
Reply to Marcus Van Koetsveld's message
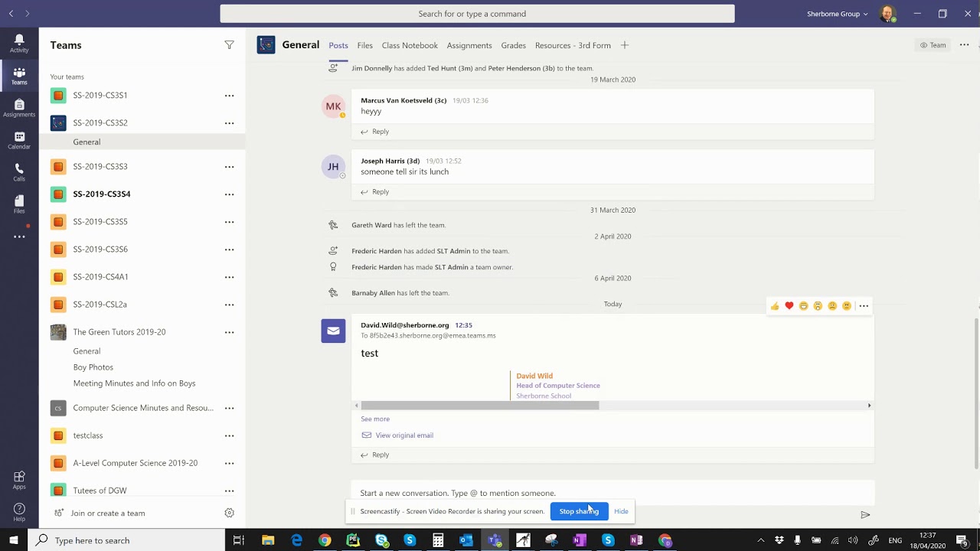(375, 132)
